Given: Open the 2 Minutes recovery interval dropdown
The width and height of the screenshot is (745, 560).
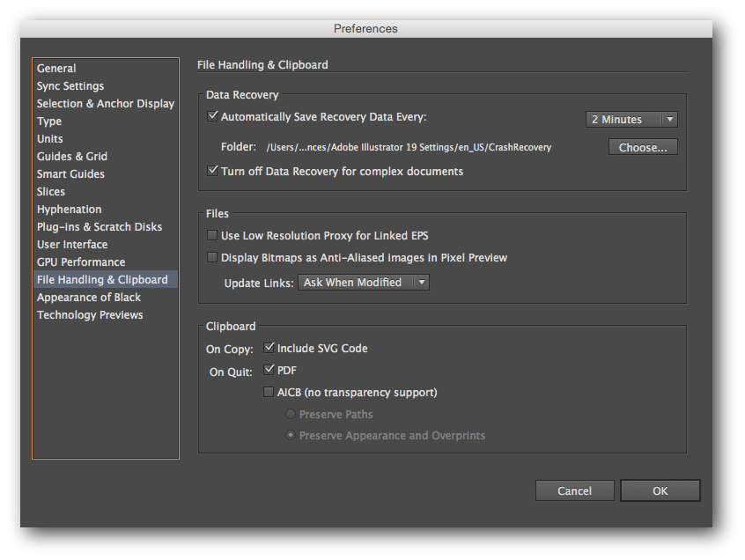Looking at the screenshot, I should tap(631, 119).
